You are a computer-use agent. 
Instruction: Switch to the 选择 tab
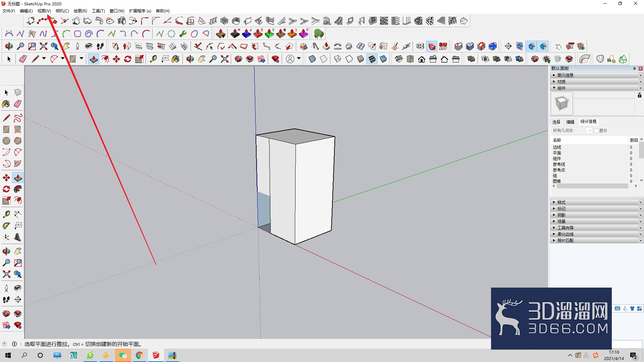tap(556, 122)
